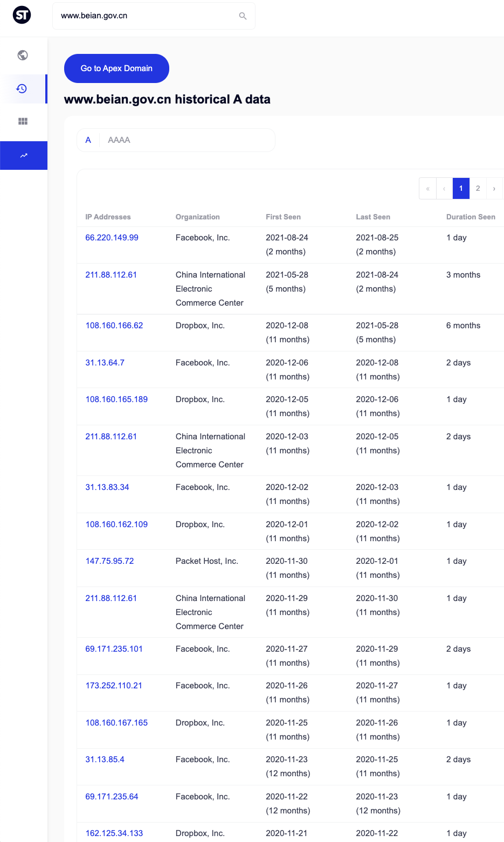This screenshot has width=504, height=842.
Task: Open the historical data clock icon
Action: (22, 88)
